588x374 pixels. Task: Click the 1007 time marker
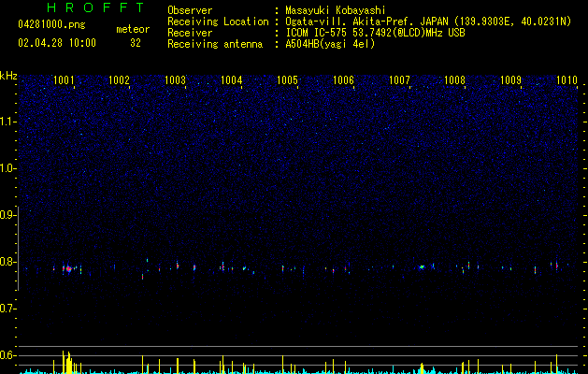tap(399, 79)
